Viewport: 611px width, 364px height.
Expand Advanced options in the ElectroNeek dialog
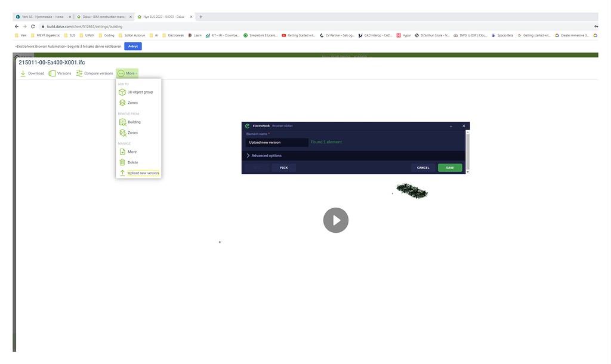[x=267, y=155]
